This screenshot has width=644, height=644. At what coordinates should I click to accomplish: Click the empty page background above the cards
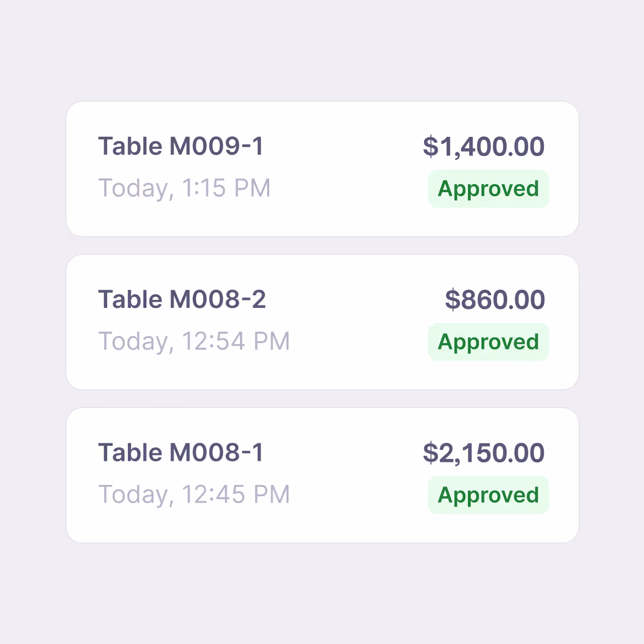click(322, 50)
